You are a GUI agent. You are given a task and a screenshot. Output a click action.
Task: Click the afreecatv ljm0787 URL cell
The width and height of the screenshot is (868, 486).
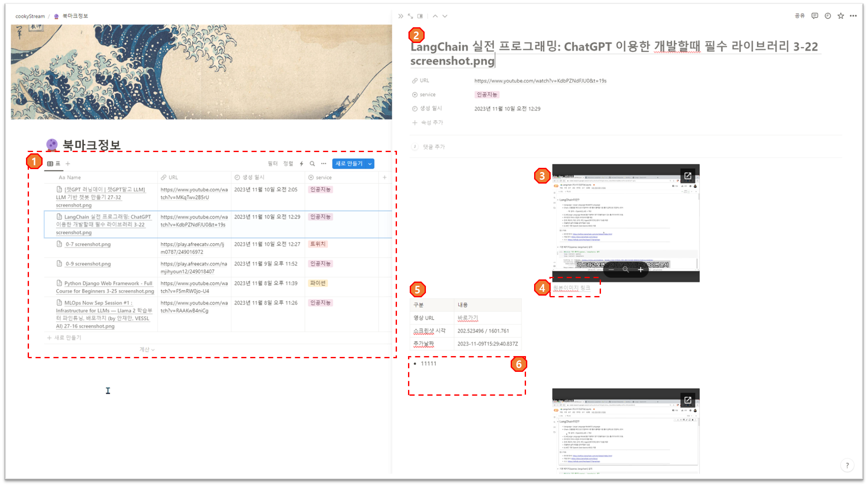[194, 248]
